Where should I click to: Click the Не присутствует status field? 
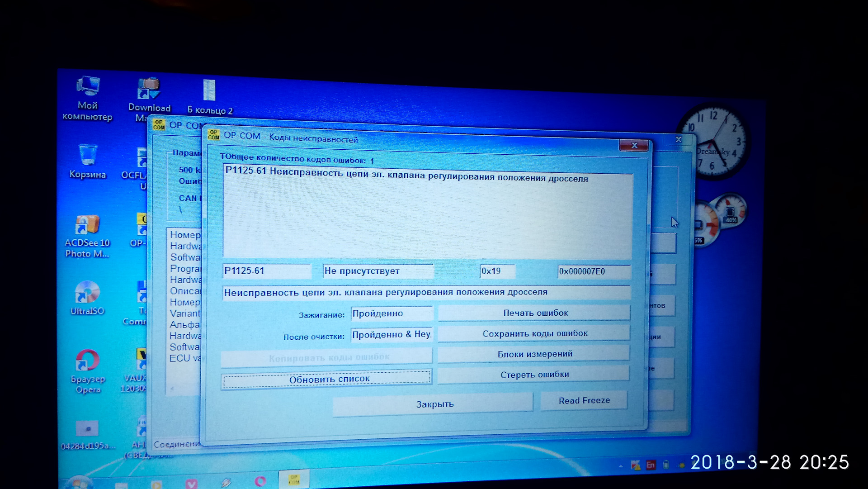[378, 271]
